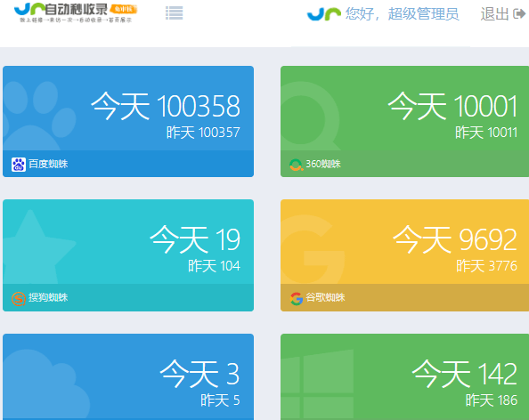Open the 谷歌蜘蛛 label
The width and height of the screenshot is (529, 420).
[x=325, y=297]
